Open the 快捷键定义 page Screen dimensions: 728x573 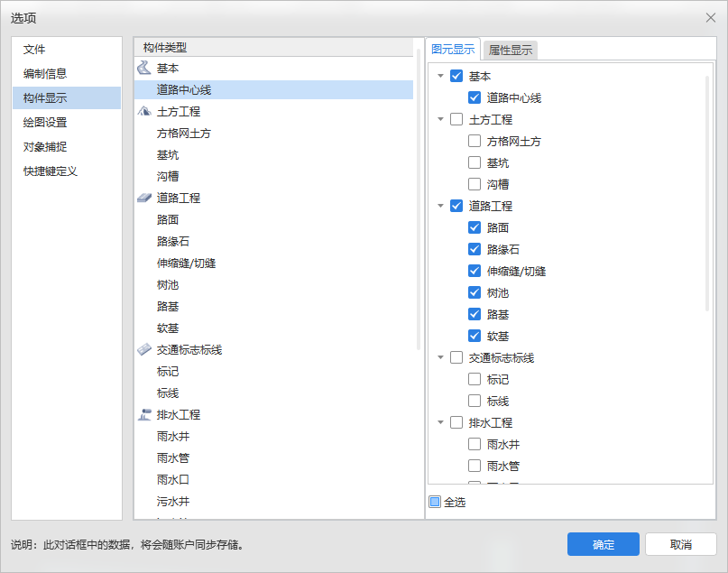pyautogui.click(x=51, y=171)
